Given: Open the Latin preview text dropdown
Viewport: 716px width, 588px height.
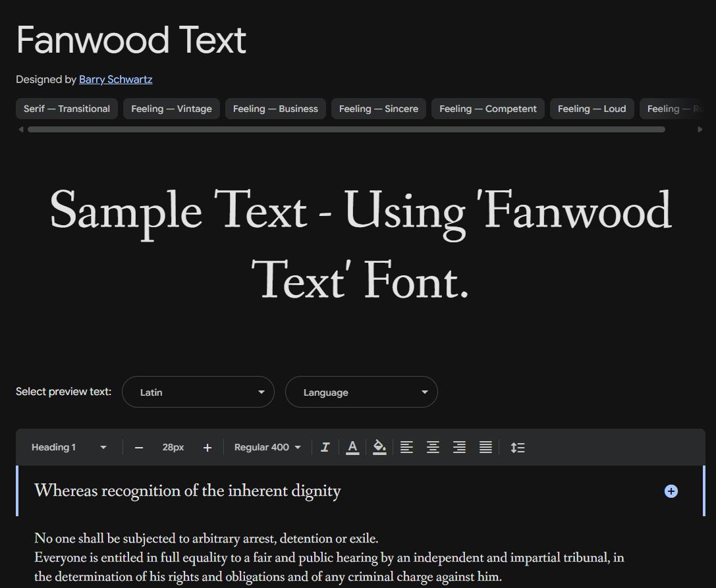Looking at the screenshot, I should [x=198, y=392].
